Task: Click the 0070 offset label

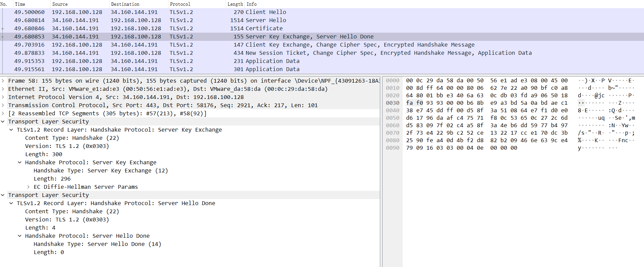Action: pos(392,133)
